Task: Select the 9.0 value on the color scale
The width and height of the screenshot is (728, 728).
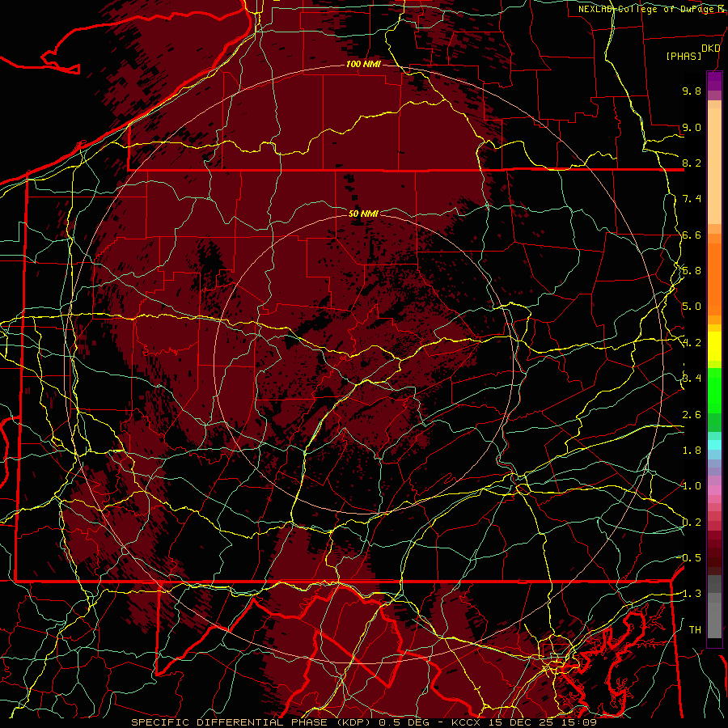Action: coord(692,127)
